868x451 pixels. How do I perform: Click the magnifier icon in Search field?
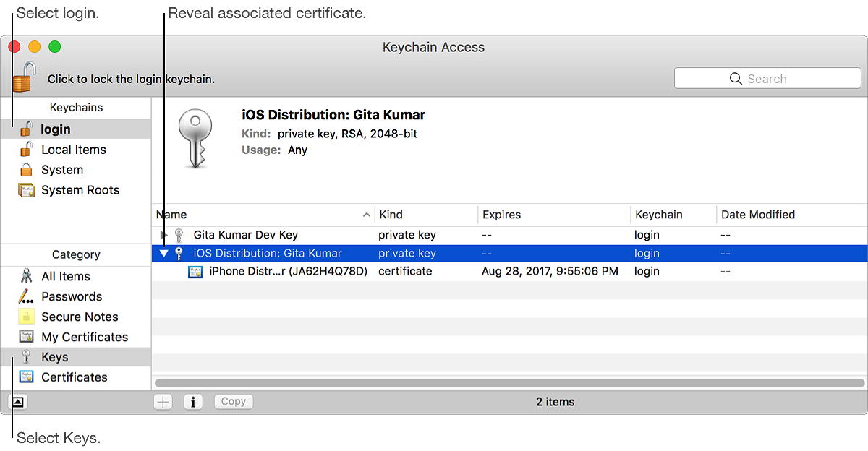[x=736, y=79]
